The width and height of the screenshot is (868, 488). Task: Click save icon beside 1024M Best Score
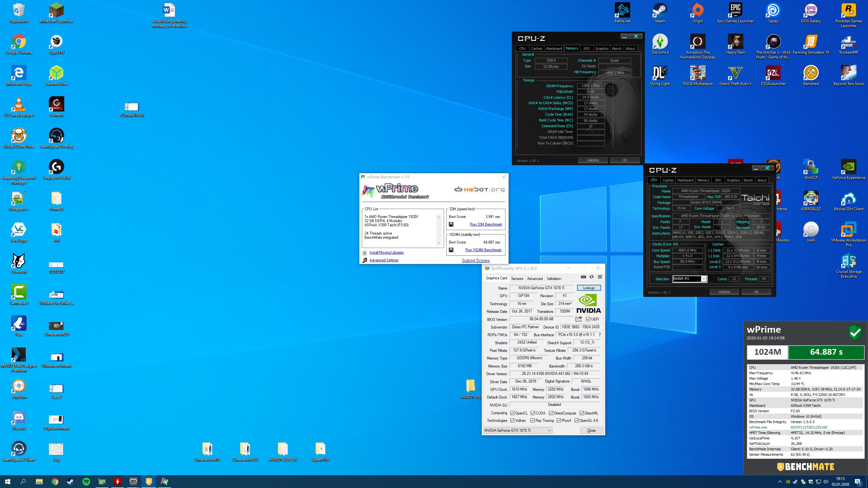451,250
